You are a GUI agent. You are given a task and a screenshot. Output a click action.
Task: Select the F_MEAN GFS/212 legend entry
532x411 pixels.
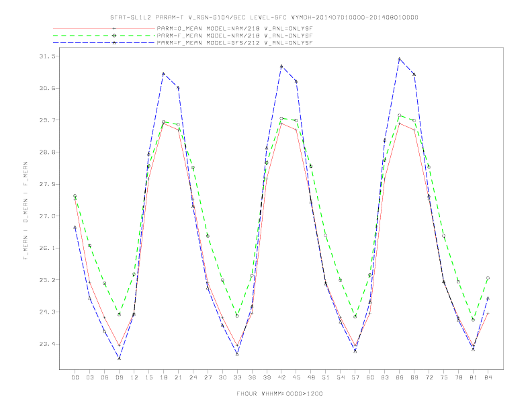coord(183,43)
